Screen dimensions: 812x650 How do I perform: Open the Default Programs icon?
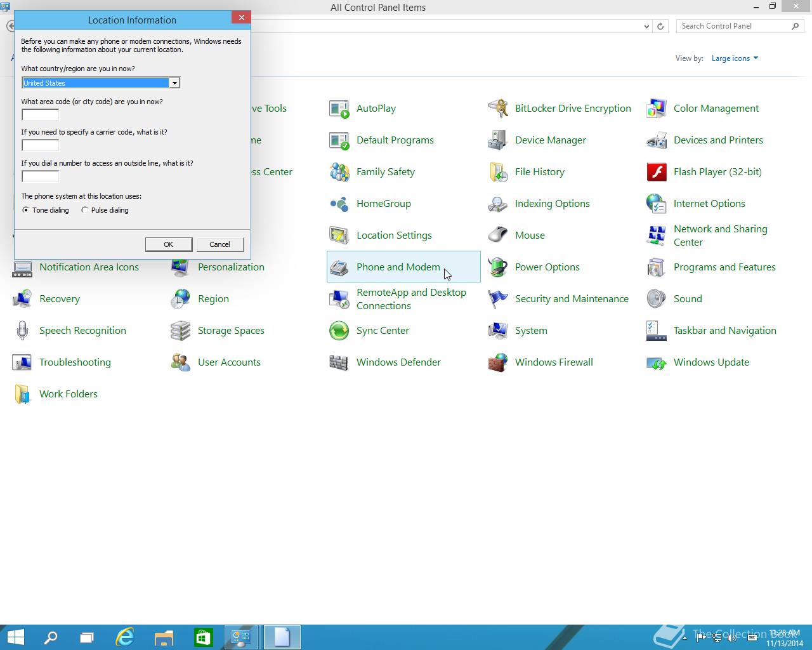click(339, 140)
